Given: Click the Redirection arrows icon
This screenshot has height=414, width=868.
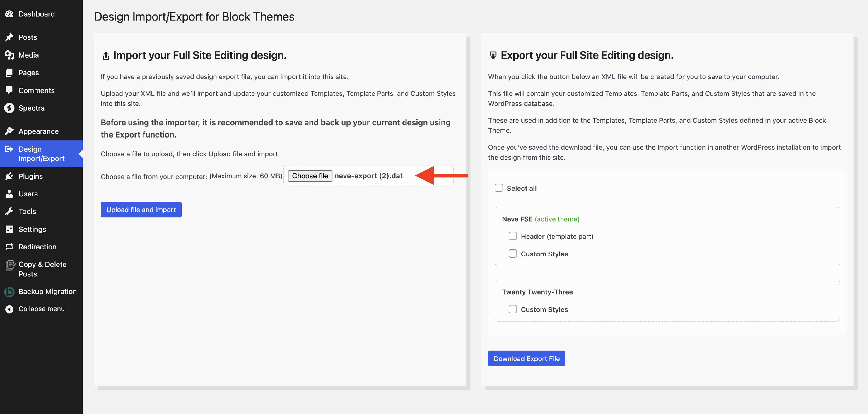Looking at the screenshot, I should tap(10, 247).
